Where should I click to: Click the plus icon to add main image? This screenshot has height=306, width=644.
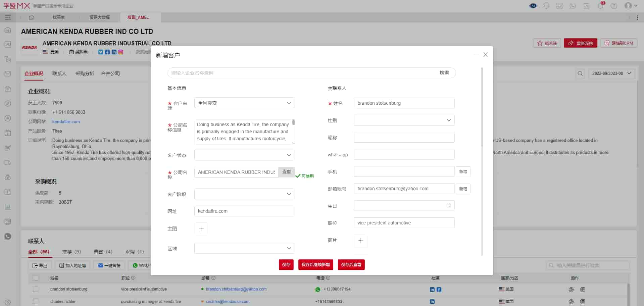pos(201,229)
